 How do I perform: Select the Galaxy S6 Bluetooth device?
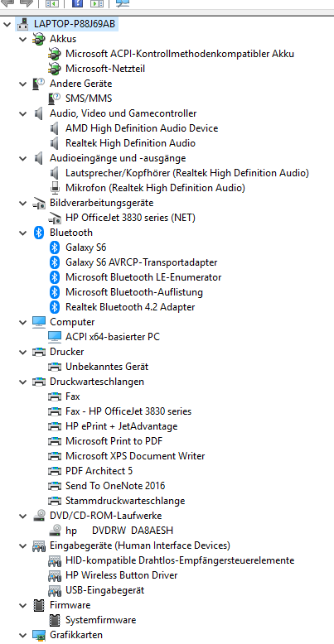click(x=86, y=248)
